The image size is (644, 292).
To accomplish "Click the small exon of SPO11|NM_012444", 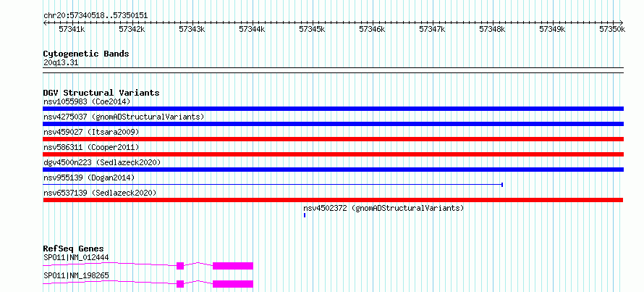I will 180,266.
